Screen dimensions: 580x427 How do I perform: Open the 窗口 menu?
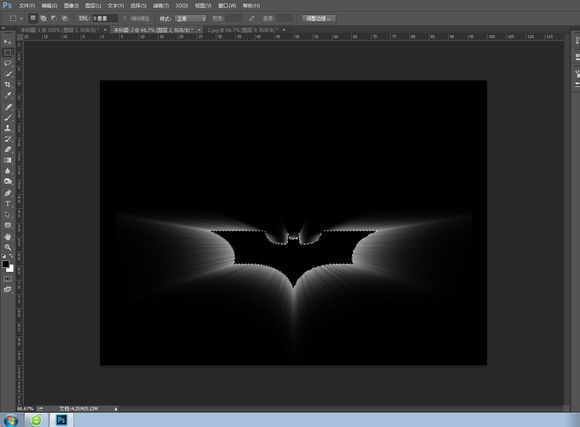click(x=227, y=6)
